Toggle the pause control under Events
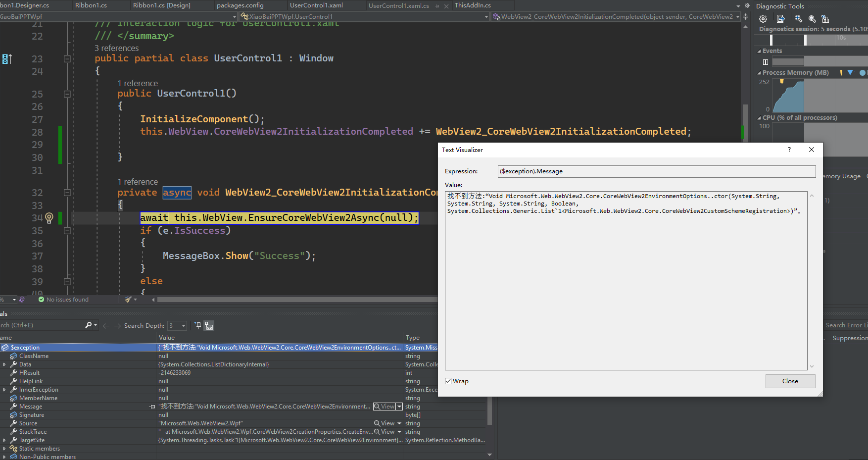This screenshot has width=868, height=460. (765, 62)
